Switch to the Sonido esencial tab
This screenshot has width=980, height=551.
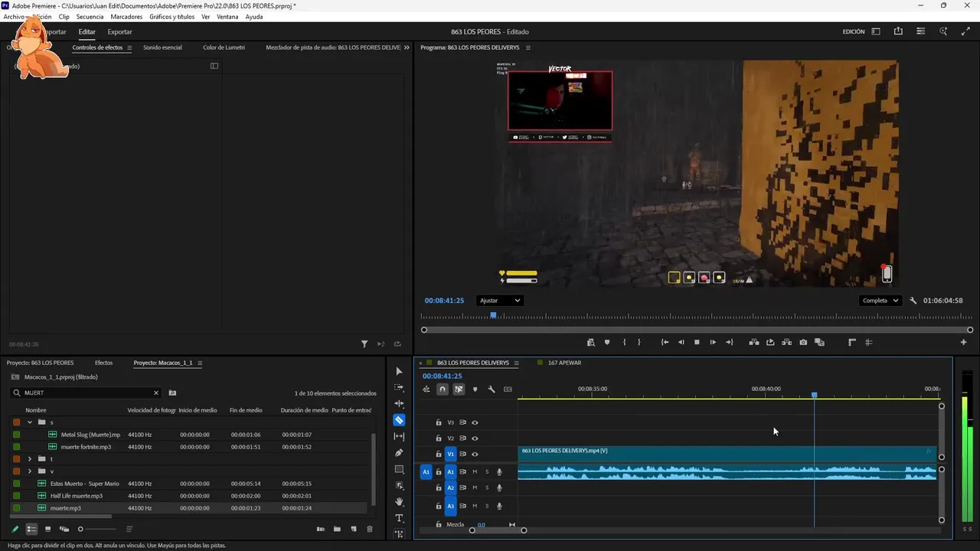pyautogui.click(x=162, y=47)
